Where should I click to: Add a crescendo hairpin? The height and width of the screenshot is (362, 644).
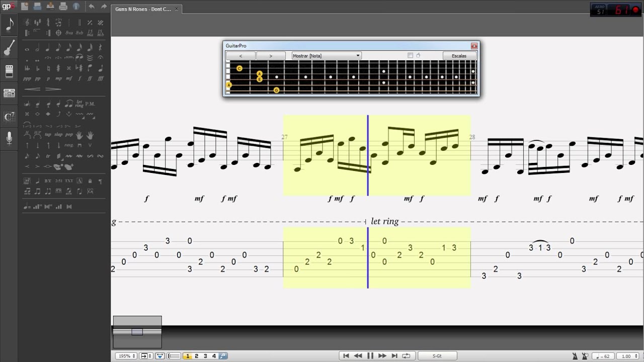(32, 89)
